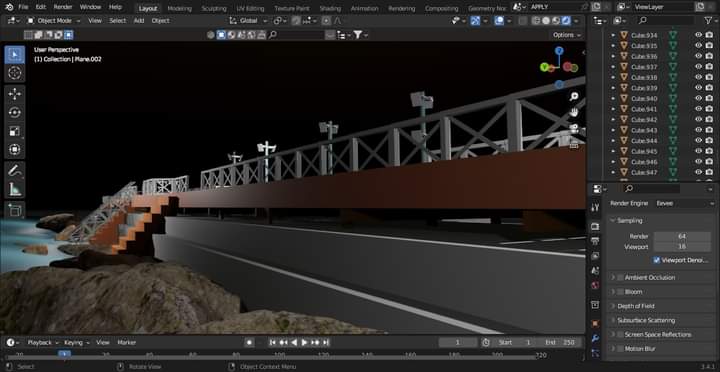Click the End frame field 250

[x=560, y=343]
